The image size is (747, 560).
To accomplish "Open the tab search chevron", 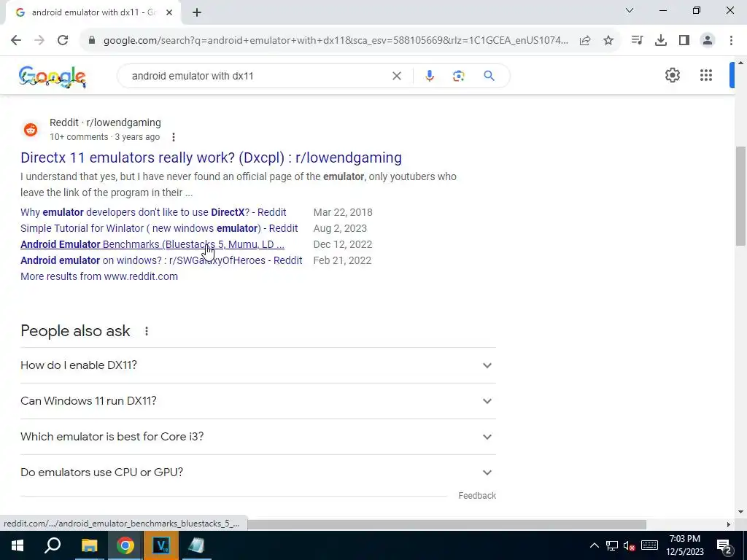I will click(x=630, y=10).
